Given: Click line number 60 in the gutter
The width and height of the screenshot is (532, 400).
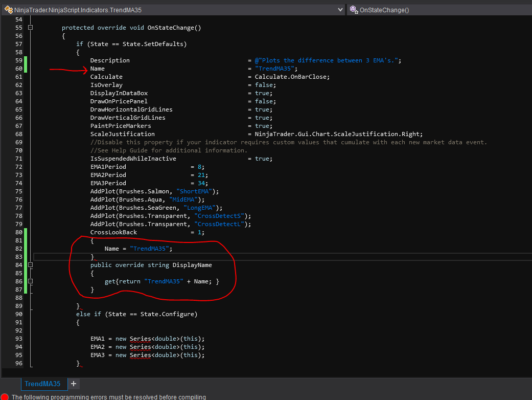Looking at the screenshot, I should point(19,69).
